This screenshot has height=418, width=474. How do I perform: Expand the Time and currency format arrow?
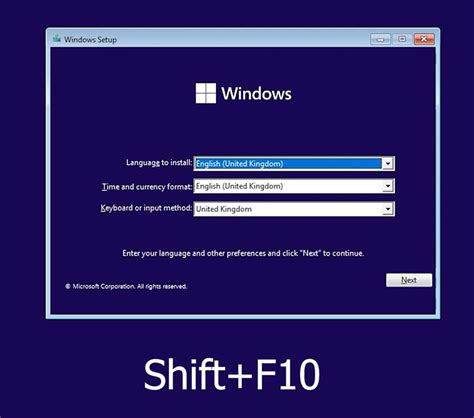click(388, 186)
